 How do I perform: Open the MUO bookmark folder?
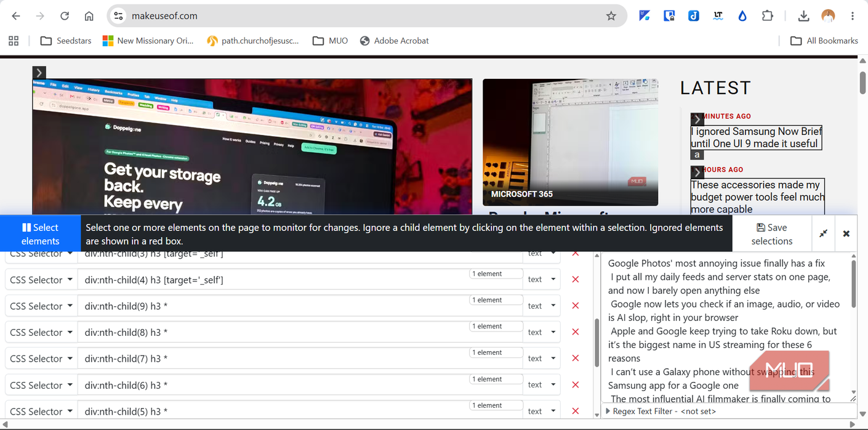tap(331, 41)
